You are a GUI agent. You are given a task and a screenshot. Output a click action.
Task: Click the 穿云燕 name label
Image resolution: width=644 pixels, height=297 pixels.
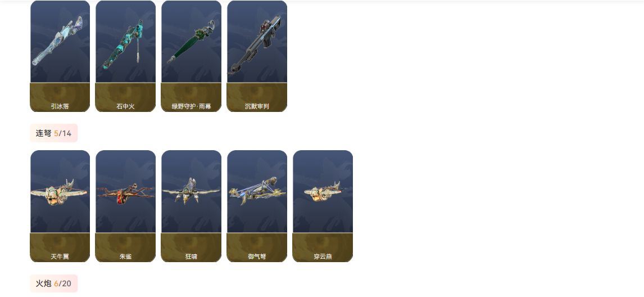(x=323, y=256)
